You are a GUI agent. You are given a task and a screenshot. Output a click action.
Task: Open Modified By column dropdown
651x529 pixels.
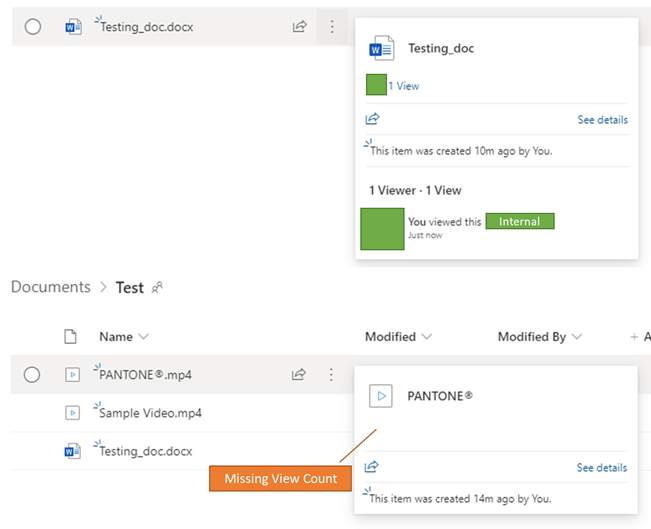pos(540,336)
